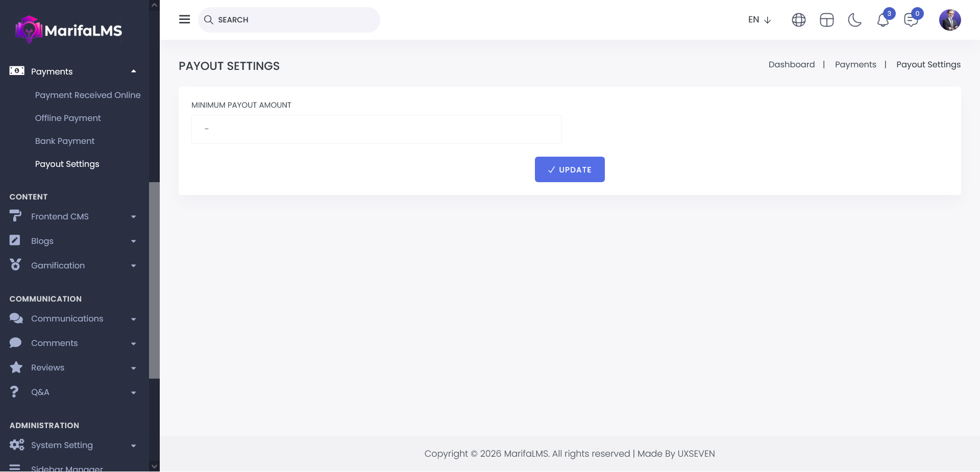Click the hamburger menu icon
980x472 pixels.
coord(184,19)
